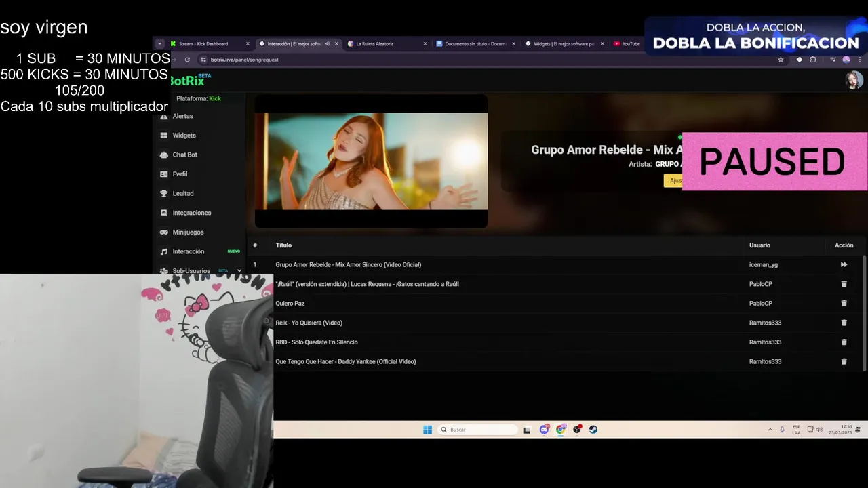This screenshot has width=868, height=488.
Task: Open the BotRix user avatar menu
Action: click(854, 80)
